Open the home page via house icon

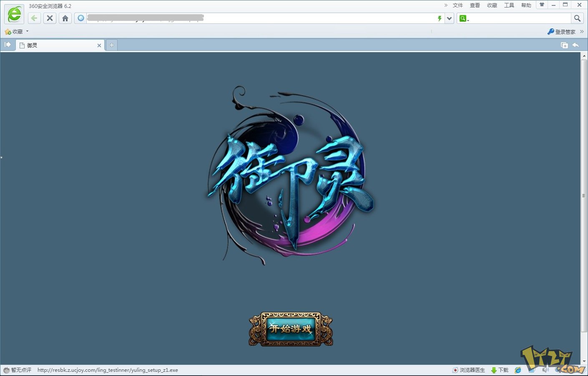[x=65, y=18]
